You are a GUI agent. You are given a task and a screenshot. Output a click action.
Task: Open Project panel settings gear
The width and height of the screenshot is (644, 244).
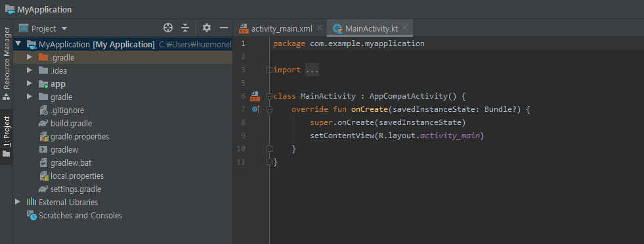(207, 28)
